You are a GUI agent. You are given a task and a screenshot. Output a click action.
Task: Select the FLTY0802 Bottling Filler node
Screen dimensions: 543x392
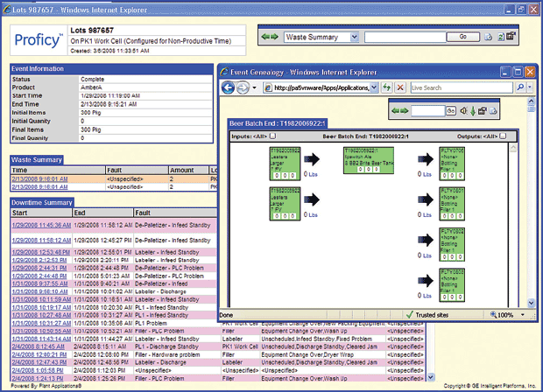tap(452, 244)
